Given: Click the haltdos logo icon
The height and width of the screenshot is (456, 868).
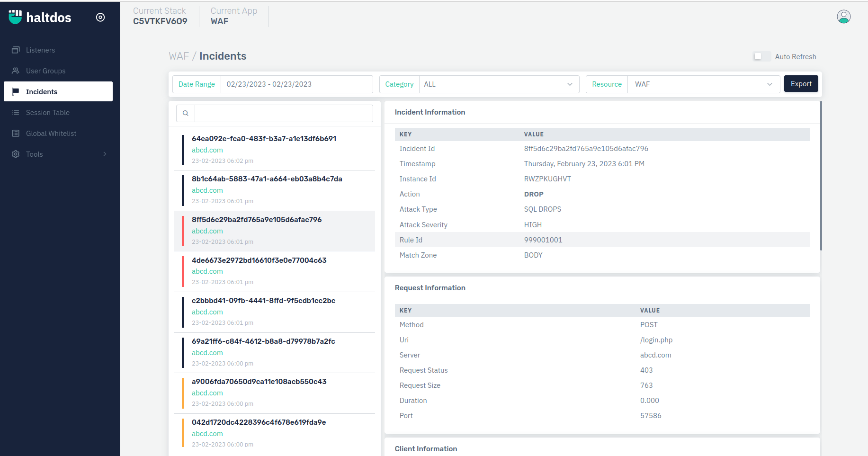Looking at the screenshot, I should tap(15, 17).
